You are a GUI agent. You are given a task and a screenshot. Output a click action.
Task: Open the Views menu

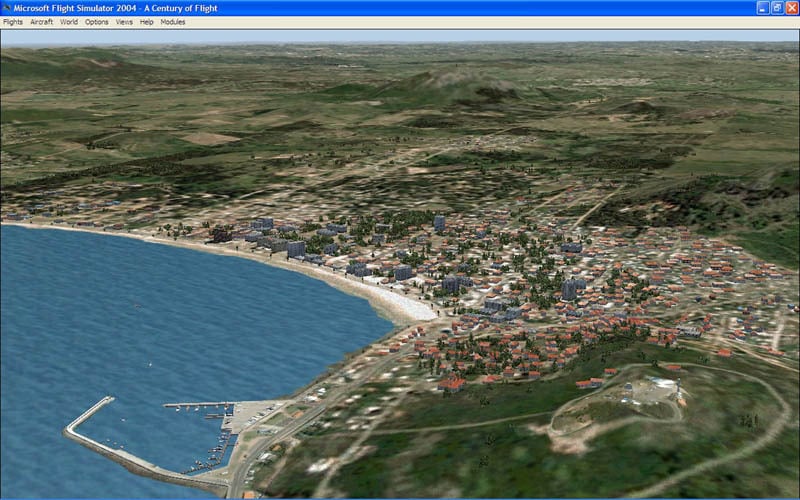coord(124,22)
